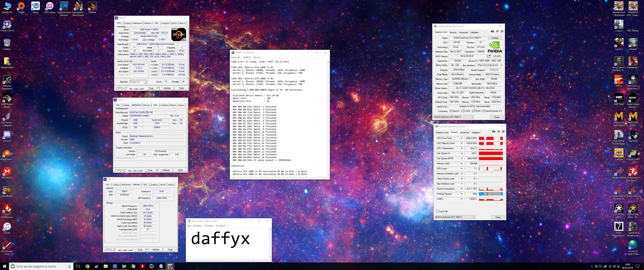
Task: Toggle the CUDA computing checkbox
Action: 463,111
